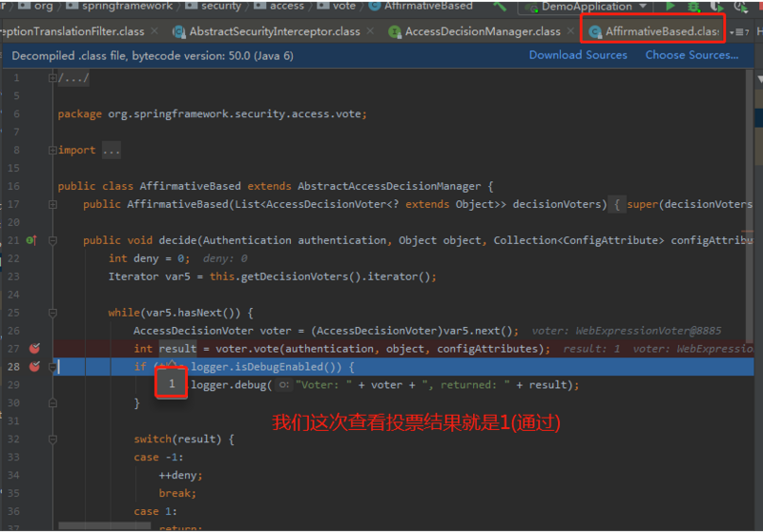The image size is (763, 532).
Task: Click the springframework package breadcrumb
Action: 120,6
